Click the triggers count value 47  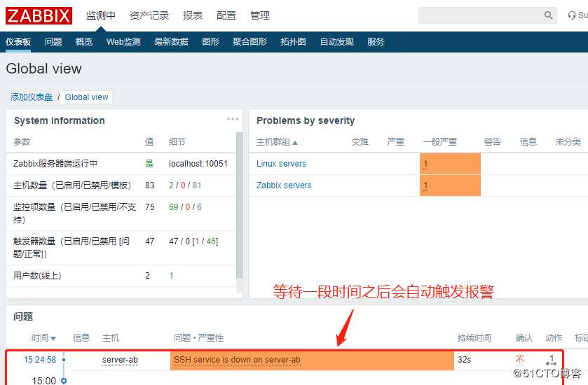click(x=149, y=241)
